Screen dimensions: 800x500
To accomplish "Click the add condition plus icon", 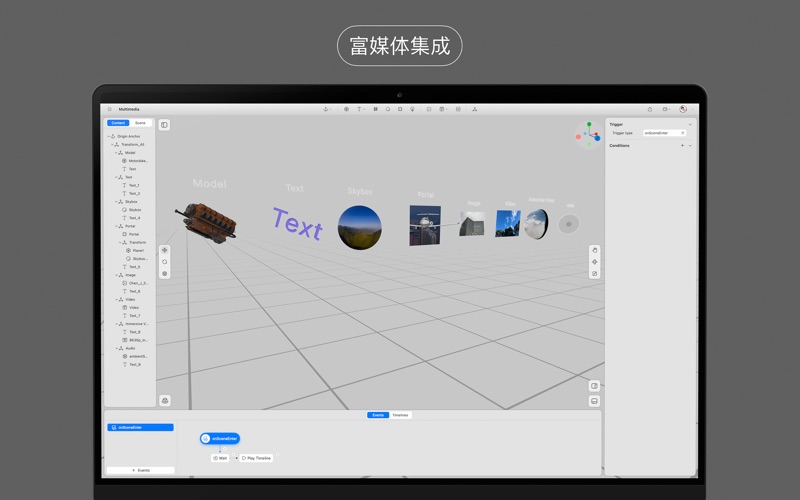I will (682, 146).
